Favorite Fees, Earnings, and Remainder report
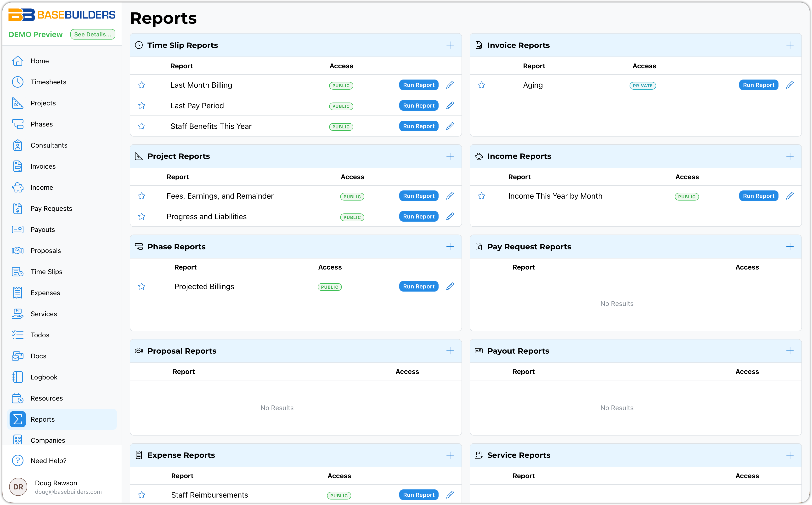The width and height of the screenshot is (812, 505). pyautogui.click(x=141, y=196)
